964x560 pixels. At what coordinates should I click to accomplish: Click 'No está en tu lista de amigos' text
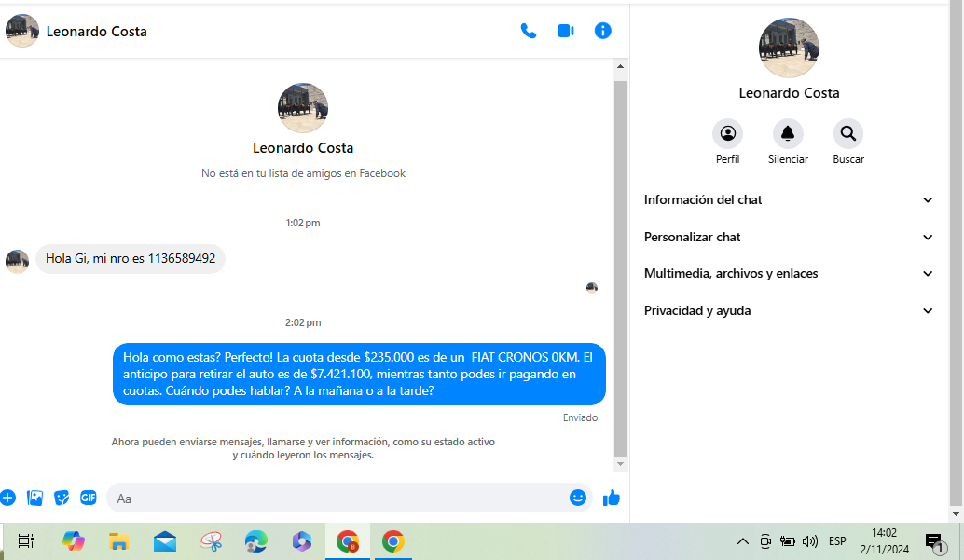(x=303, y=173)
